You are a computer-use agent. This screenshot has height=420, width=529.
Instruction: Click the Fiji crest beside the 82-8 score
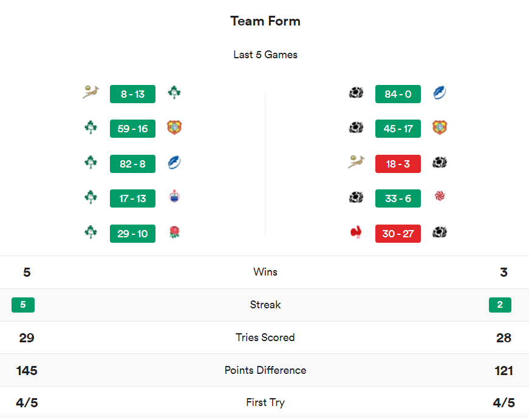[174, 163]
